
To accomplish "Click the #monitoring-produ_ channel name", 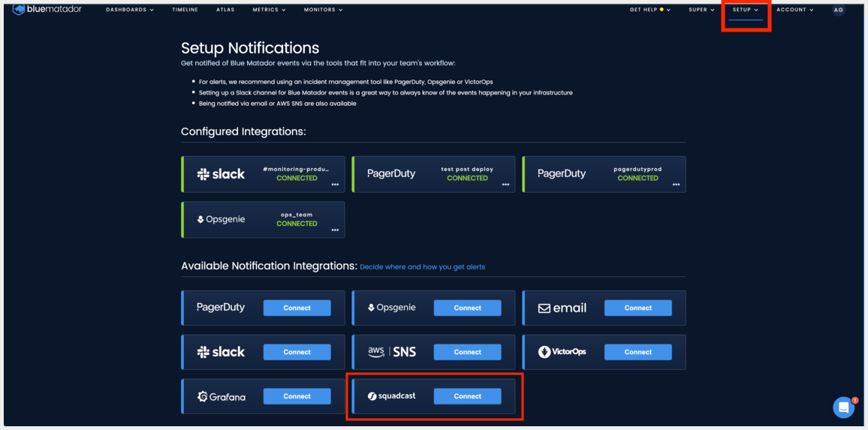I will click(x=297, y=170).
